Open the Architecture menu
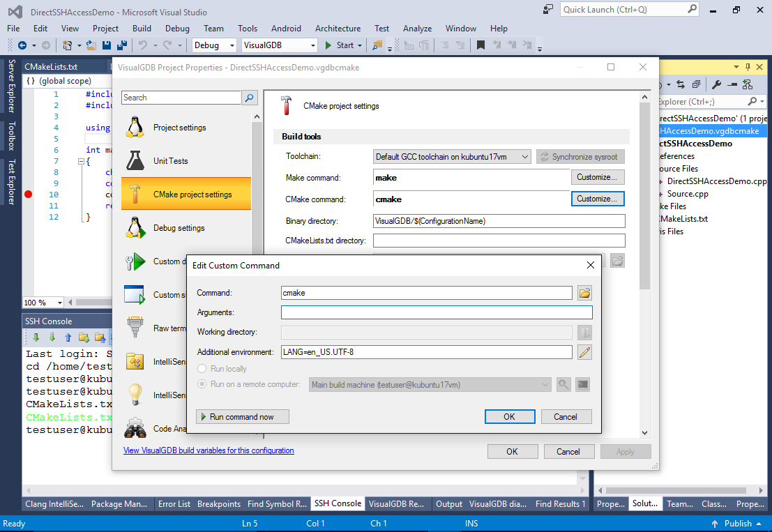The height and width of the screenshot is (532, 772). (x=338, y=29)
